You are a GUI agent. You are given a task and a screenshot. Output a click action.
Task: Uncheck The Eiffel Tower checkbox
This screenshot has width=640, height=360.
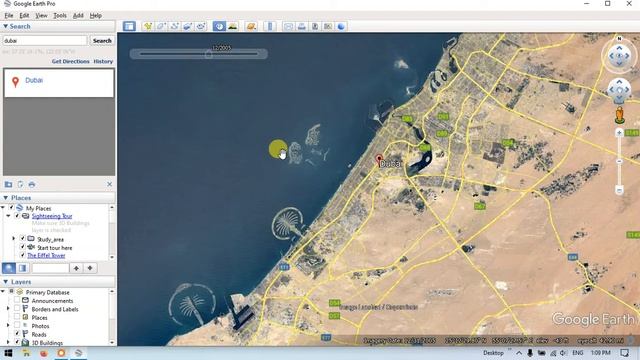tap(23, 255)
